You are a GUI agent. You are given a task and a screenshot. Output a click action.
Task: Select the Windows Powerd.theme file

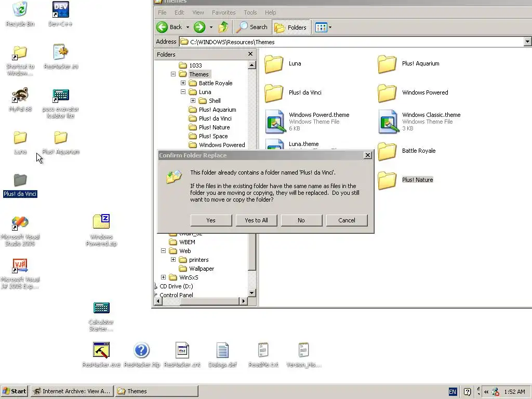[308, 122]
